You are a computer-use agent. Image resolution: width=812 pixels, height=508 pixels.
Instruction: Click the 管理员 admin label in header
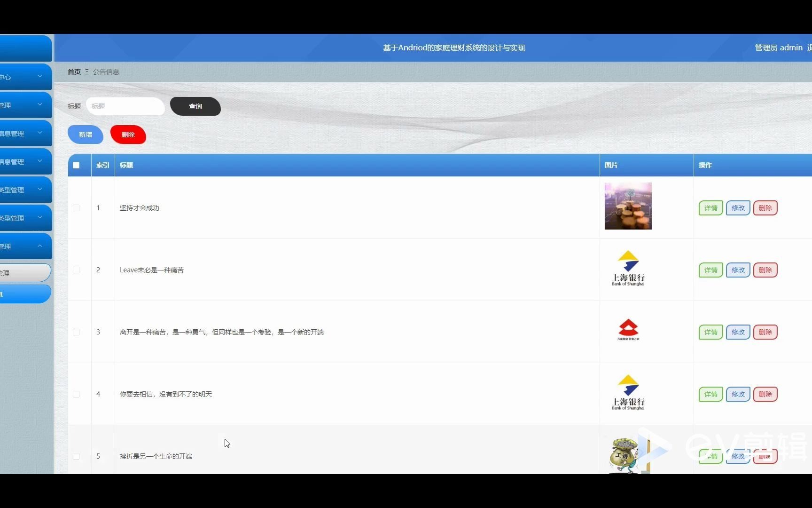pos(779,48)
